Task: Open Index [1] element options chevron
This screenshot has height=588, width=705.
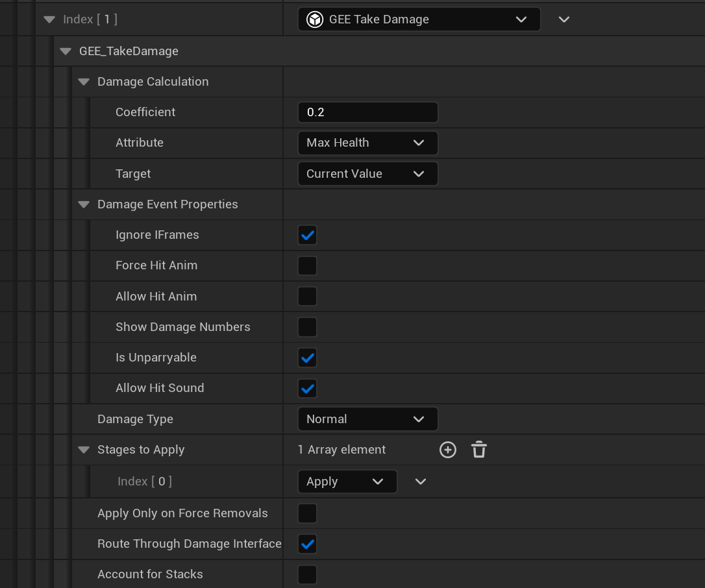Action: point(564,19)
